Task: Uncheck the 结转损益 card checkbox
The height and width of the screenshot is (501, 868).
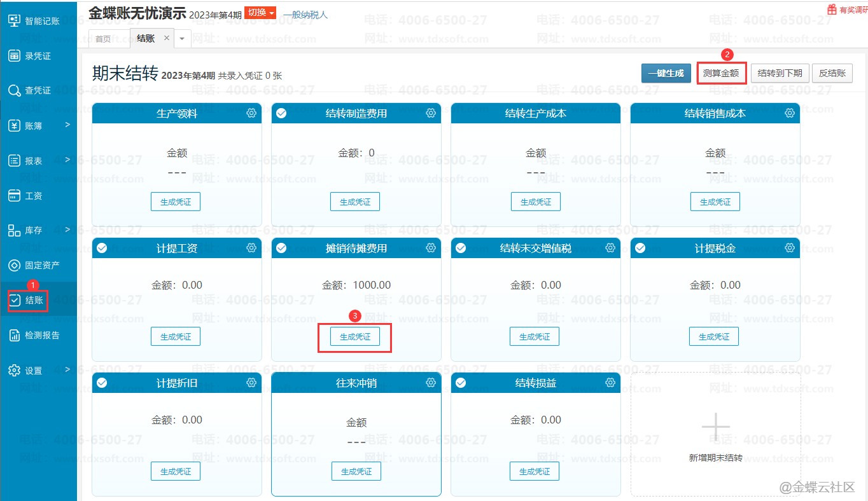Action: tap(461, 383)
